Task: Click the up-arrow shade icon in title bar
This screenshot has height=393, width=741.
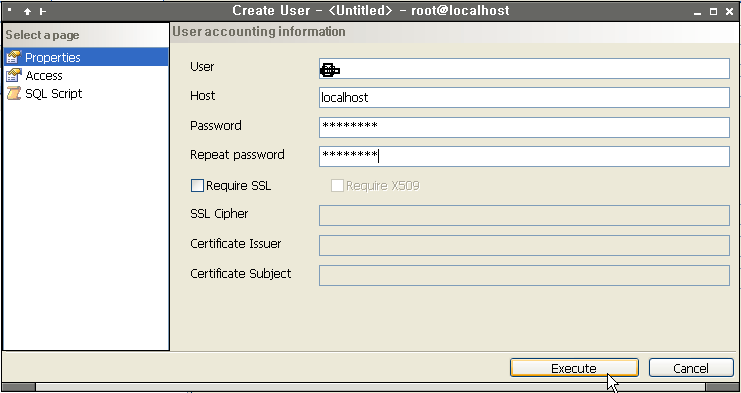Action: pos(27,11)
